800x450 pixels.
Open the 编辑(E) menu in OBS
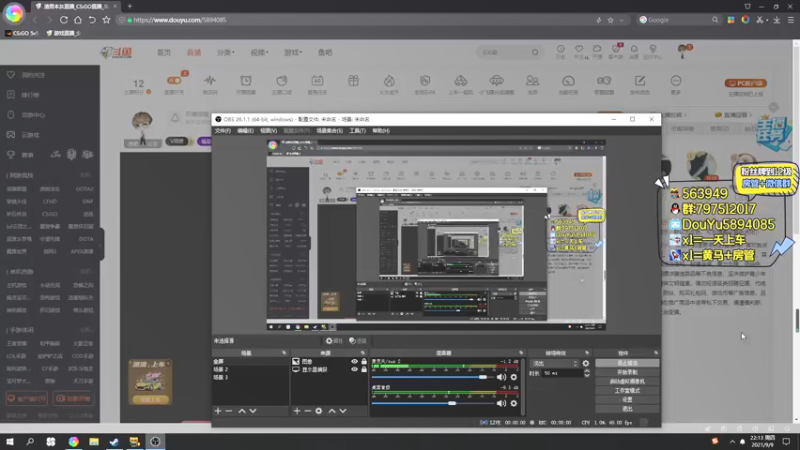click(x=245, y=131)
